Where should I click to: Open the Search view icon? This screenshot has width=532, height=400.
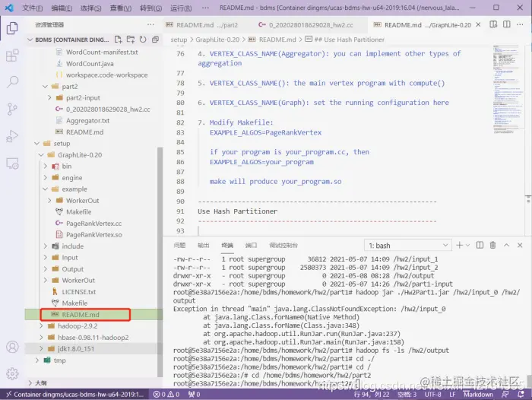click(x=12, y=82)
